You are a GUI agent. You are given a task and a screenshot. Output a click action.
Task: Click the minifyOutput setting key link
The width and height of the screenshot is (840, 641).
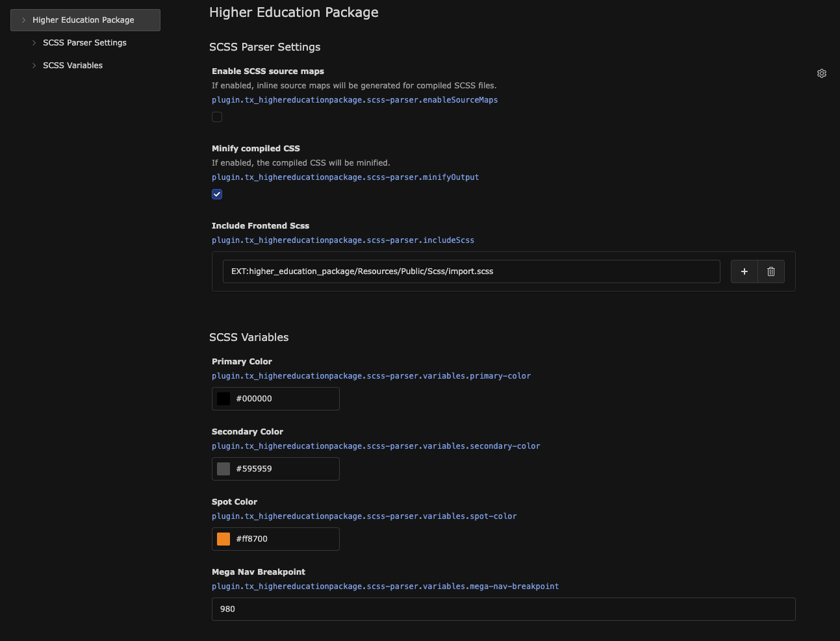(345, 177)
